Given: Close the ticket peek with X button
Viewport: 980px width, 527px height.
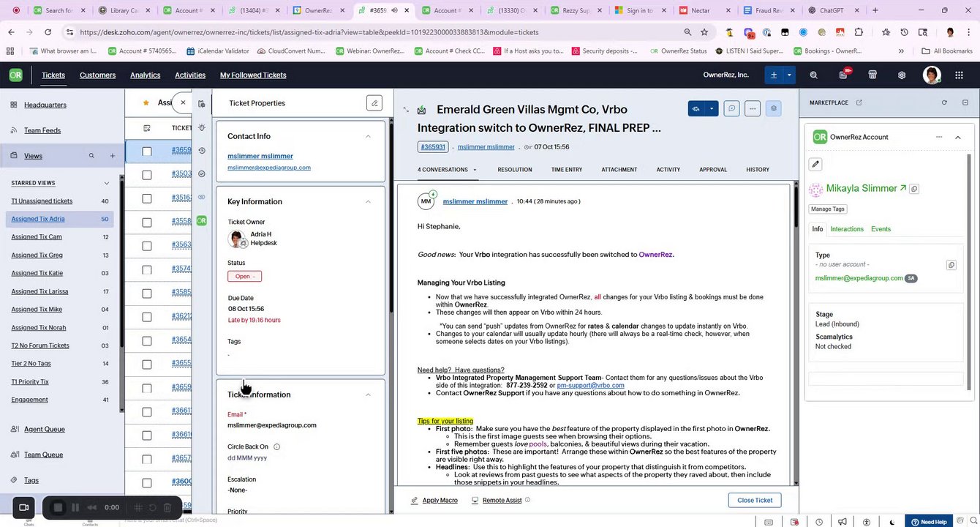Looking at the screenshot, I should (183, 102).
